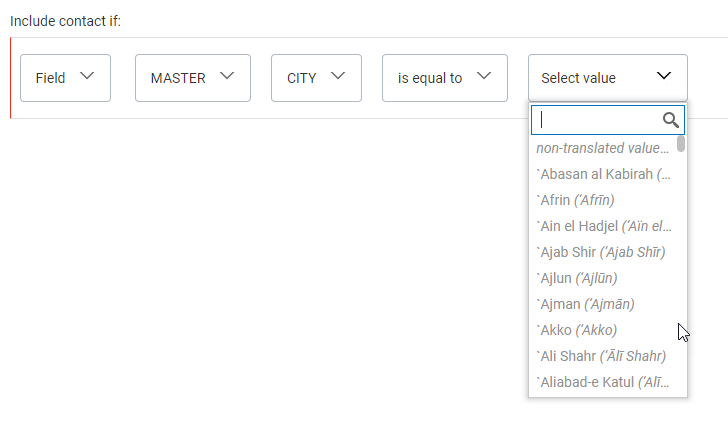The image size is (728, 427).
Task: Choose `Aliabad-e Katul entry
Action: pyautogui.click(x=603, y=382)
